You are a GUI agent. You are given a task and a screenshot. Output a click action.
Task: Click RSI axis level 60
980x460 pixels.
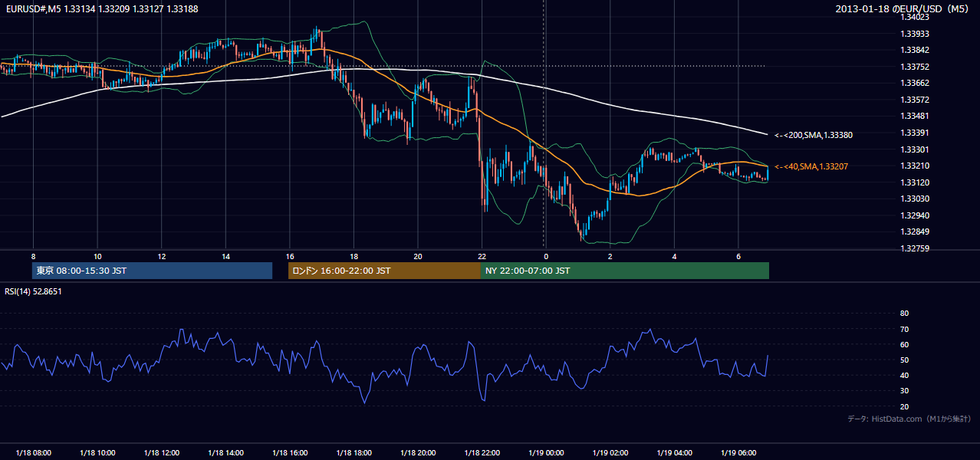click(x=905, y=344)
